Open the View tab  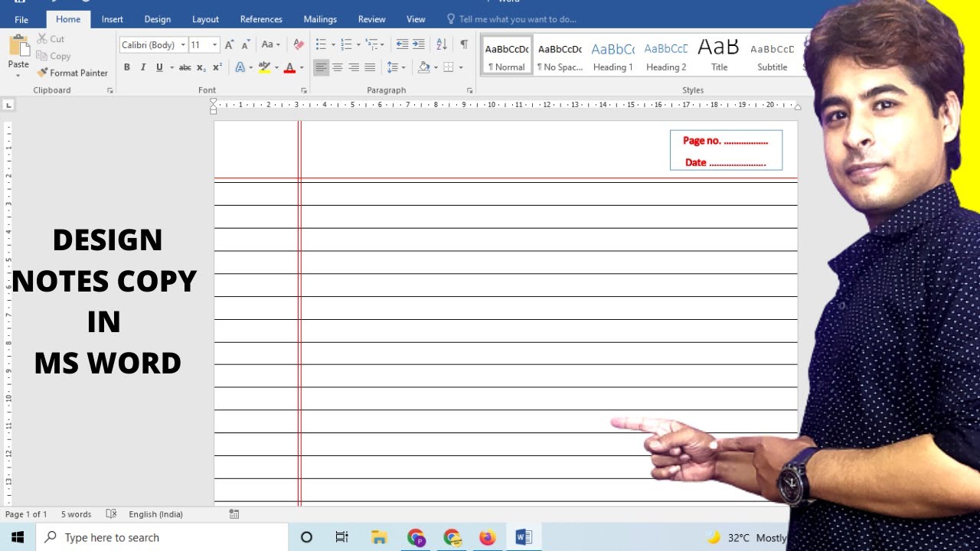point(416,19)
